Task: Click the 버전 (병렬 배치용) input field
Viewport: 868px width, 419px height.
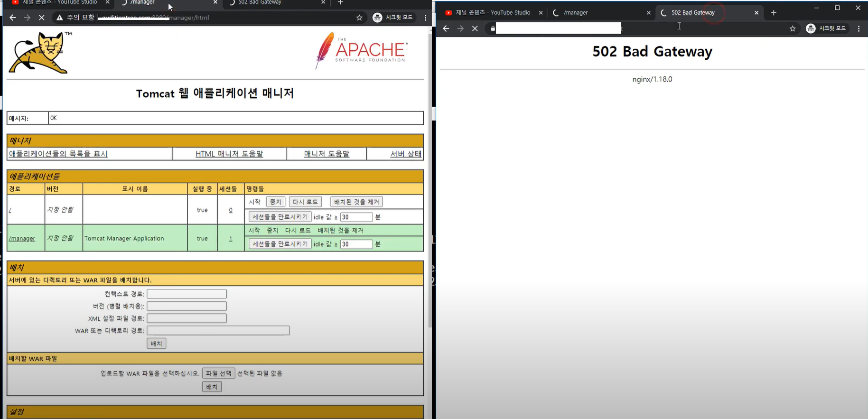Action: pos(187,306)
